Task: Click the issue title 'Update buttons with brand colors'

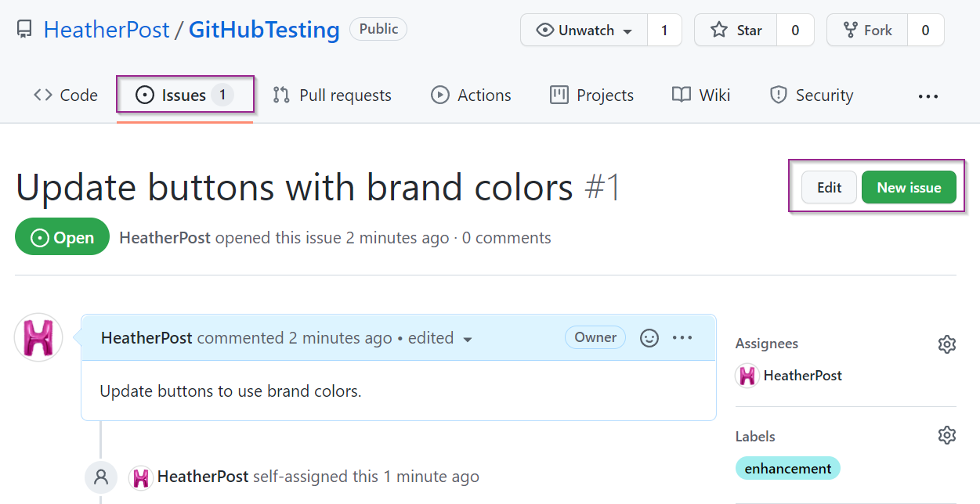Action: tap(295, 188)
